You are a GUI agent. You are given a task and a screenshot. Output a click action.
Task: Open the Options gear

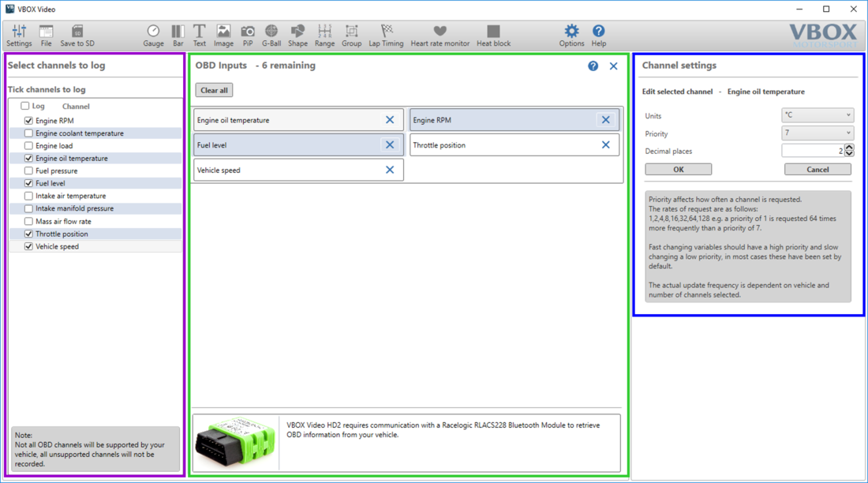coord(571,36)
